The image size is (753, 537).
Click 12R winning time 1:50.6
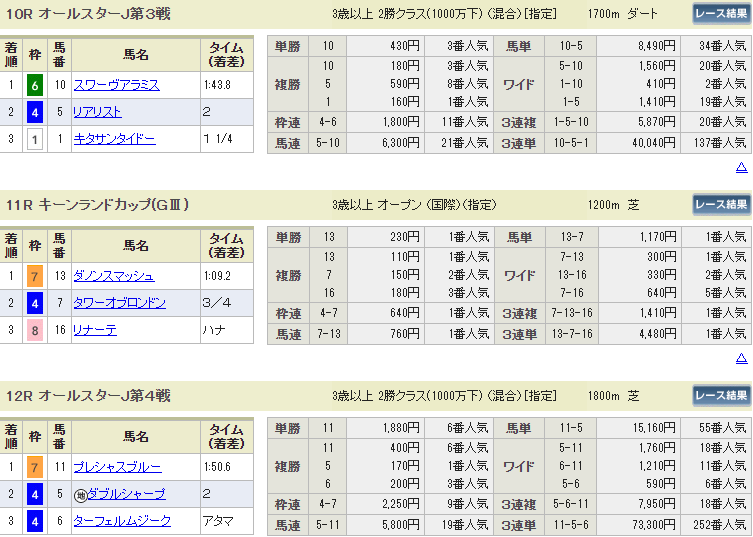[x=218, y=467]
